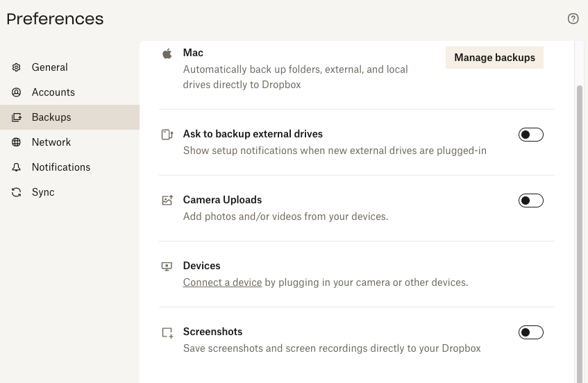Go to the Sync settings tab
This screenshot has width=588, height=383.
coord(43,192)
